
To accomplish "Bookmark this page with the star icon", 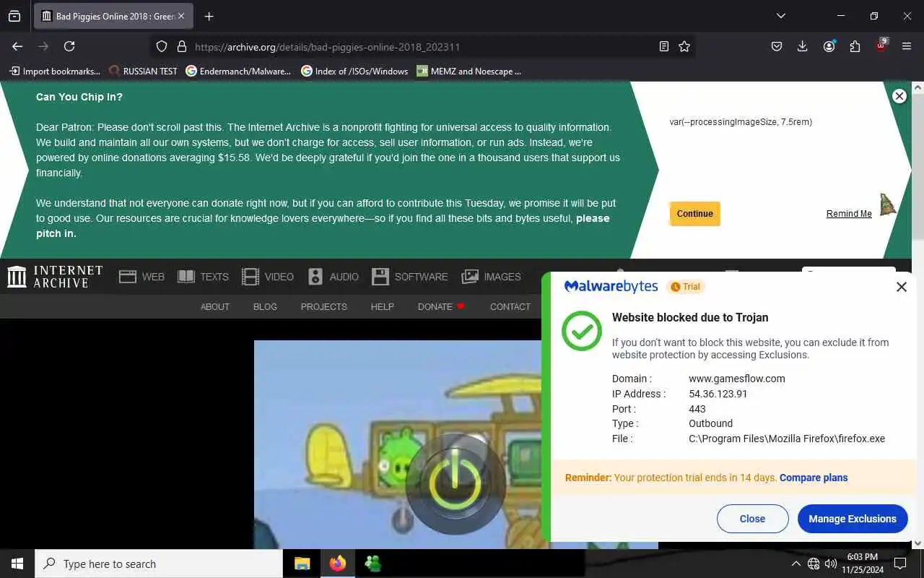I will coord(684,46).
